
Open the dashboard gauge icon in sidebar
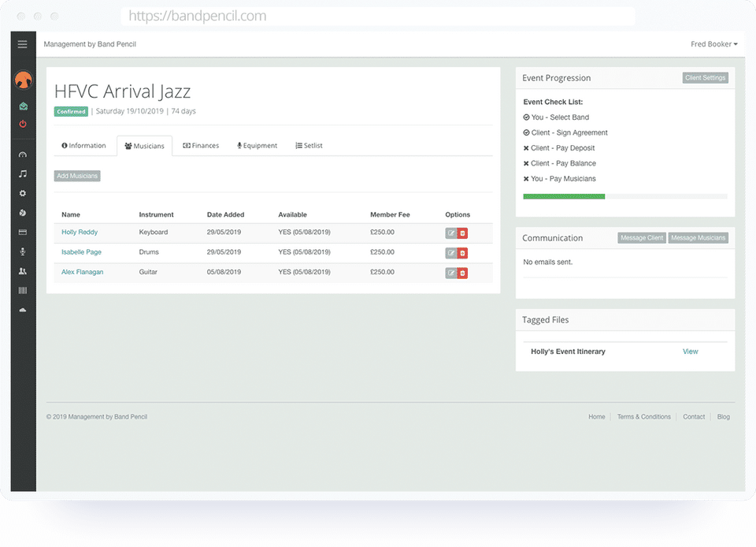point(23,154)
